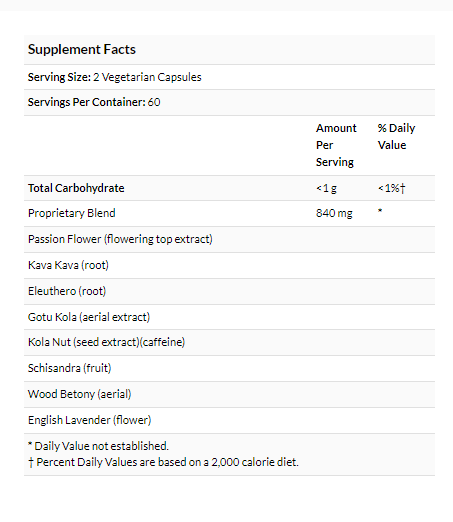Select the Serving Size row text

pyautogui.click(x=115, y=77)
